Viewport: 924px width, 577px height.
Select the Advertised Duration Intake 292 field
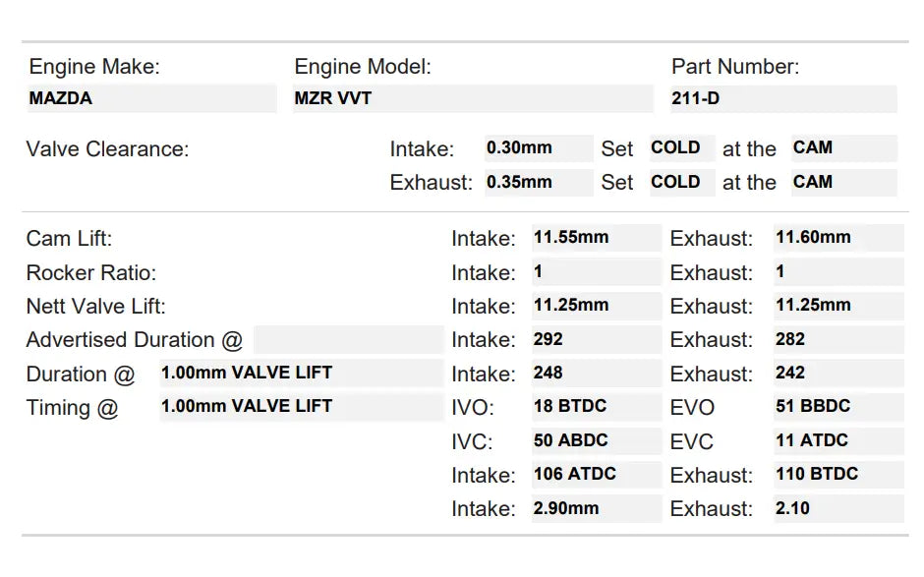coord(596,340)
